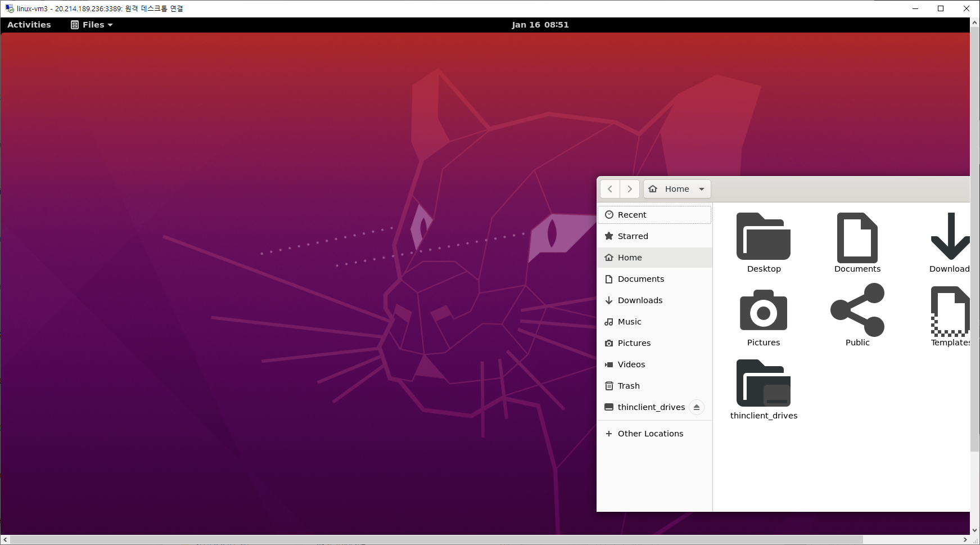Open the Documents folder icon in the file grid
Image resolution: width=980 pixels, height=545 pixels.
857,237
